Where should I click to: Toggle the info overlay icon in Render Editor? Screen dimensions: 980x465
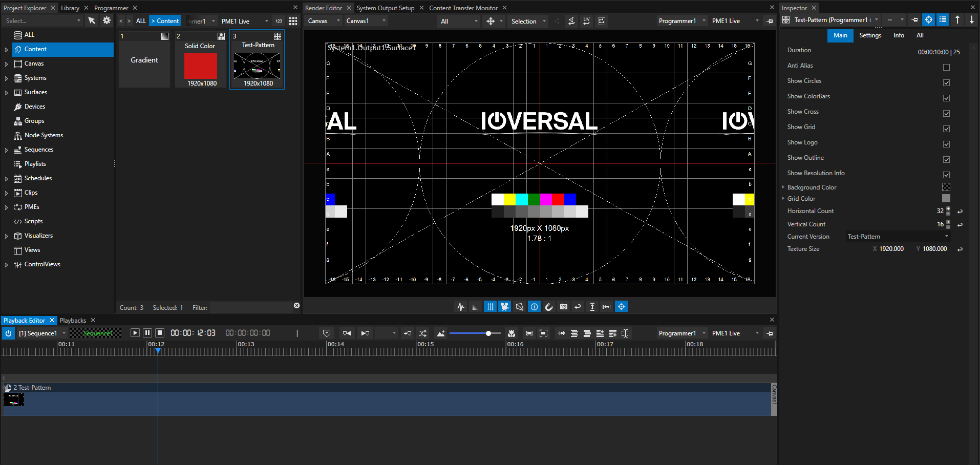534,307
